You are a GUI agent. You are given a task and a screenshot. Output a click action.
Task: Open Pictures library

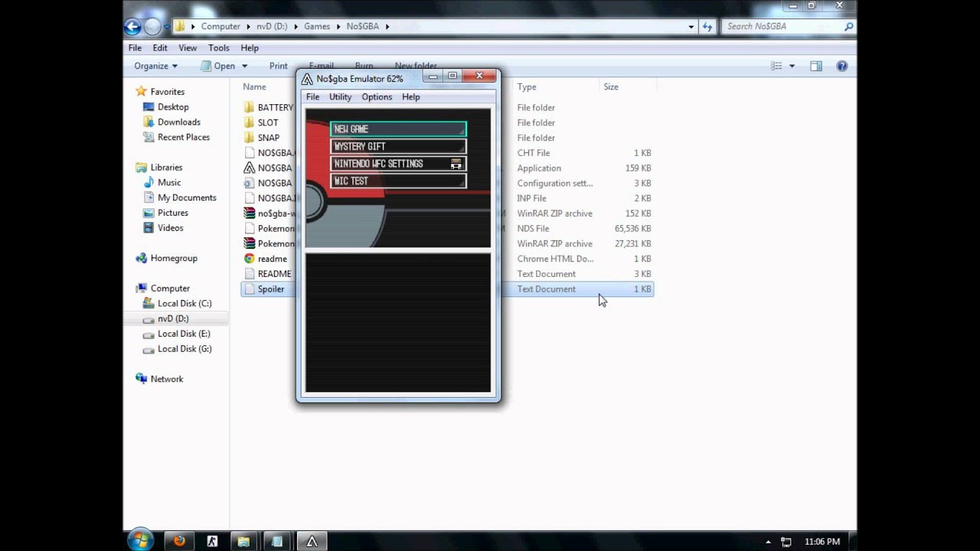pyautogui.click(x=172, y=213)
